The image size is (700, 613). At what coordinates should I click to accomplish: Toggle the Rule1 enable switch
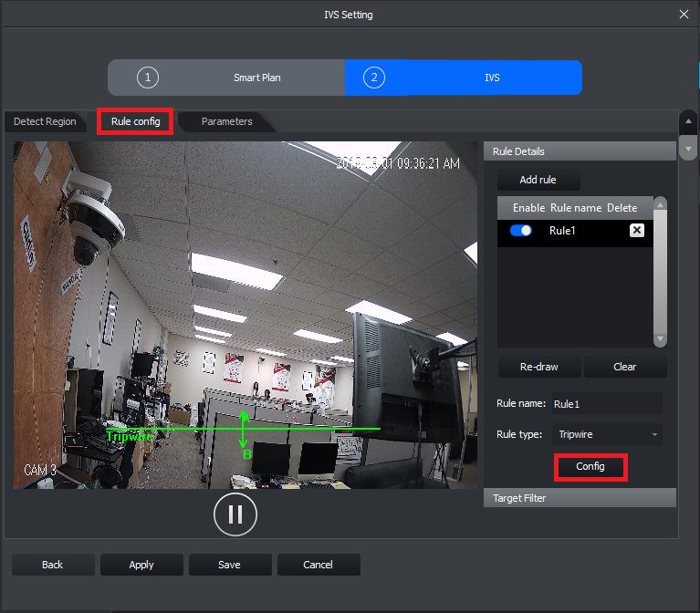tap(520, 230)
